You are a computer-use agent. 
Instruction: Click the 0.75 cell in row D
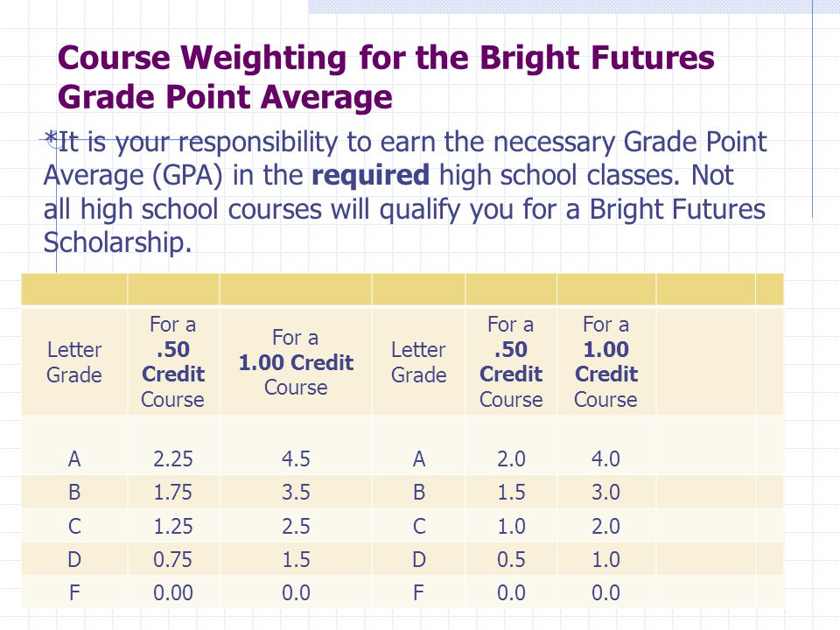point(172,560)
